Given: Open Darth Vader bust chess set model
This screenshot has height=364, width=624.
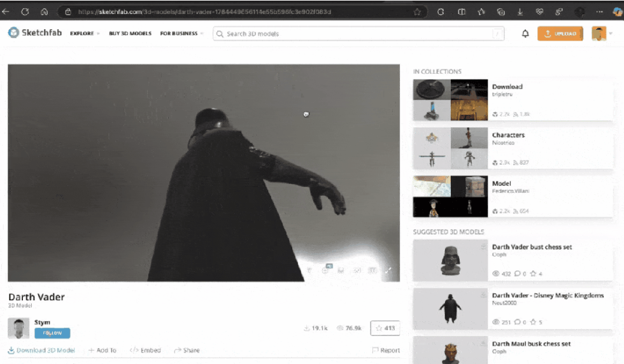Looking at the screenshot, I should click(532, 247).
